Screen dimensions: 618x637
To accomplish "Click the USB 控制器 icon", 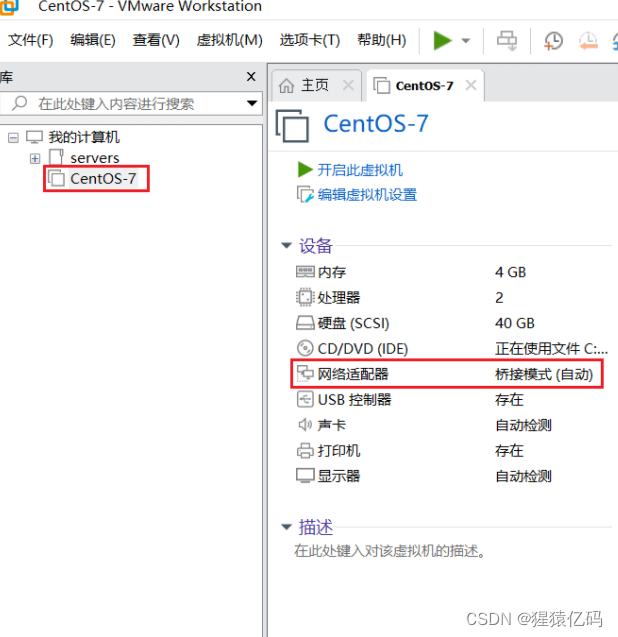I will 305,399.
